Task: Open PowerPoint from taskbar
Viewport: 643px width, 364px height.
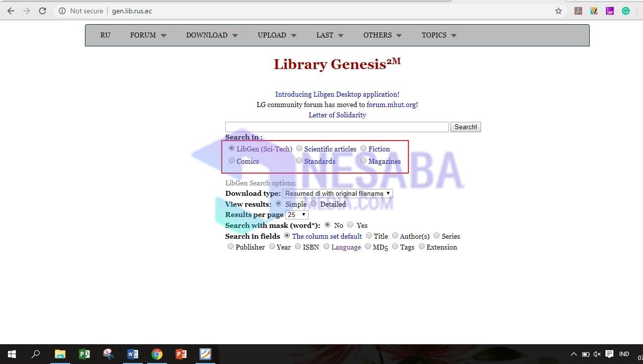Action: point(181,354)
